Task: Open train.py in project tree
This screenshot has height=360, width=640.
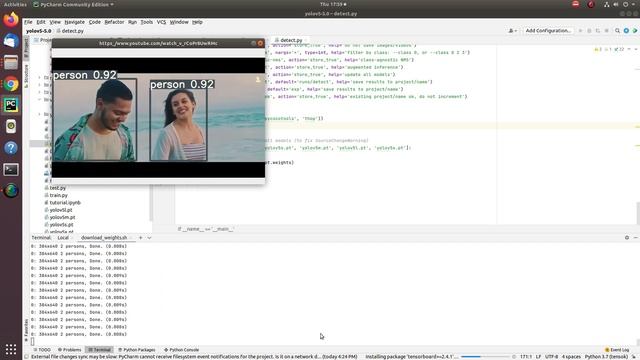Action: 58,196
